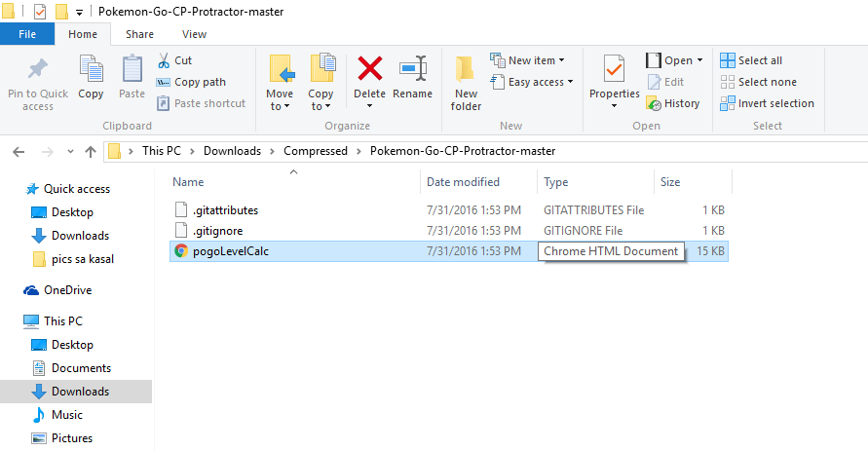The width and height of the screenshot is (868, 451).
Task: Choose Select none in ribbon
Action: pyautogui.click(x=758, y=82)
